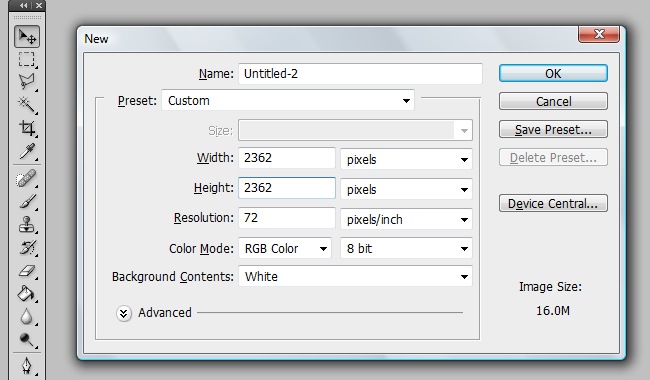Open the Background Contents dropdown
This screenshot has height=380, width=650.
(x=355, y=276)
